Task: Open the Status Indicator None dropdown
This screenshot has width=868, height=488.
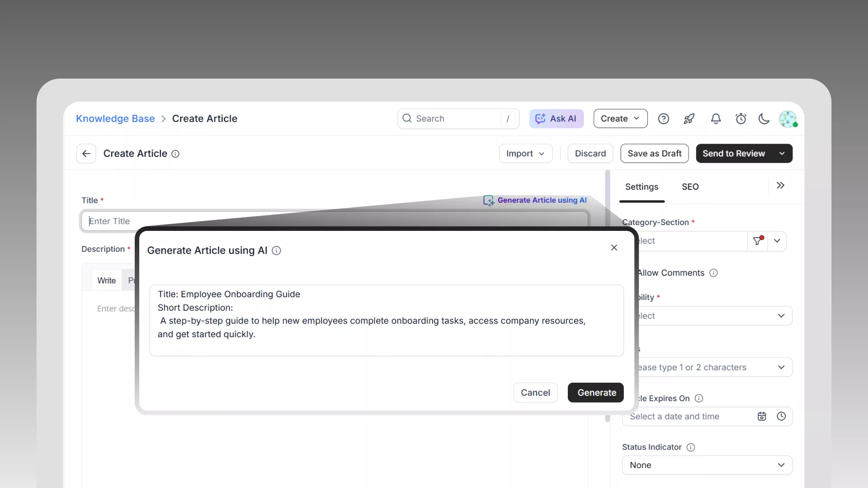Action: (707, 465)
